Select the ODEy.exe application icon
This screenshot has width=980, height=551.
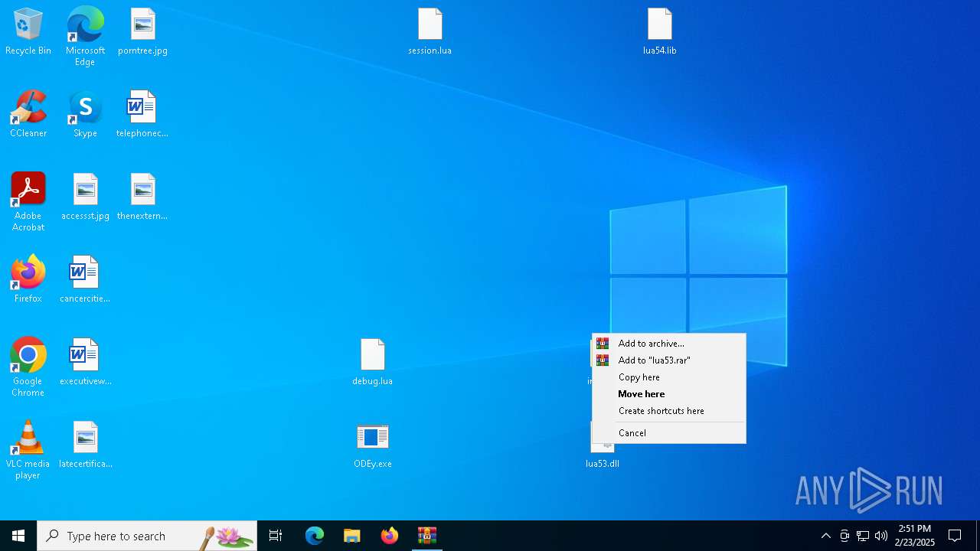click(x=372, y=445)
